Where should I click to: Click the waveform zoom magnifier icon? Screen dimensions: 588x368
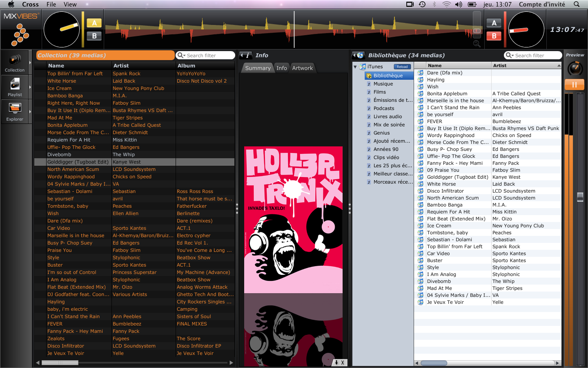[x=477, y=43]
